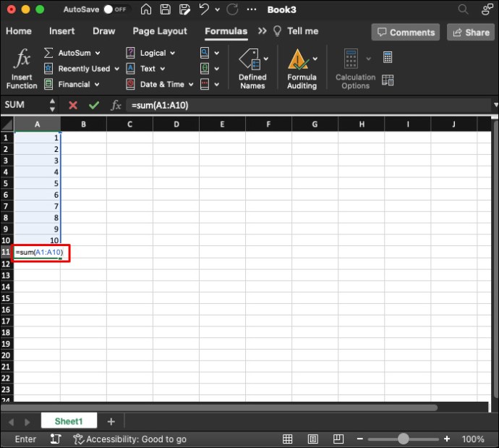Switch to the Insert ribbon tab

click(x=61, y=31)
